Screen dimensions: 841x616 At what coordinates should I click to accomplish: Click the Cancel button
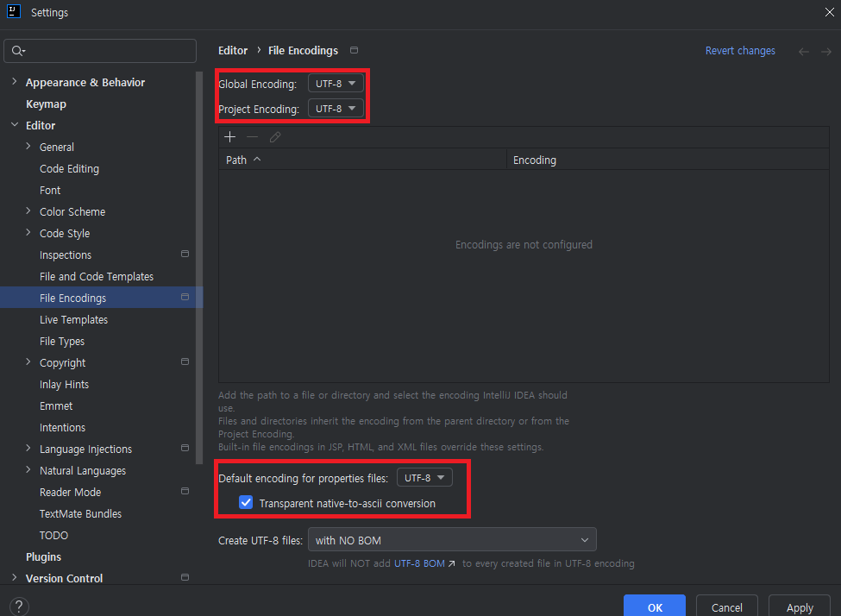(x=727, y=607)
